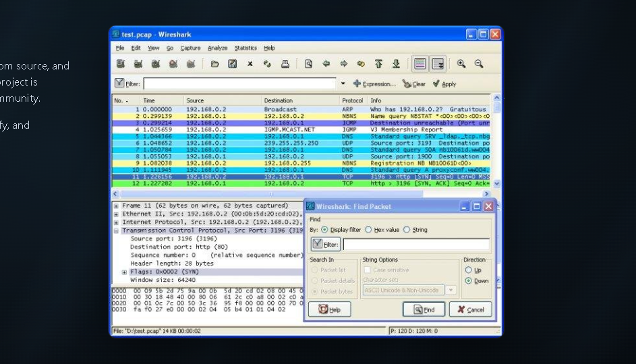Open the Analyze menu

point(217,48)
